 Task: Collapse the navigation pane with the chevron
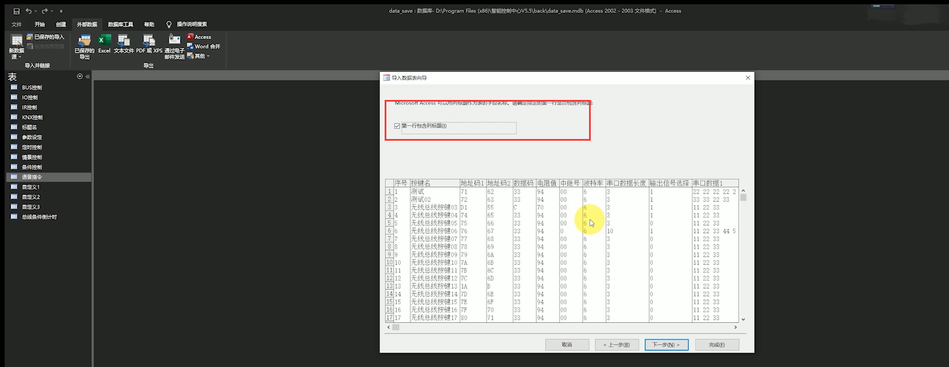87,77
